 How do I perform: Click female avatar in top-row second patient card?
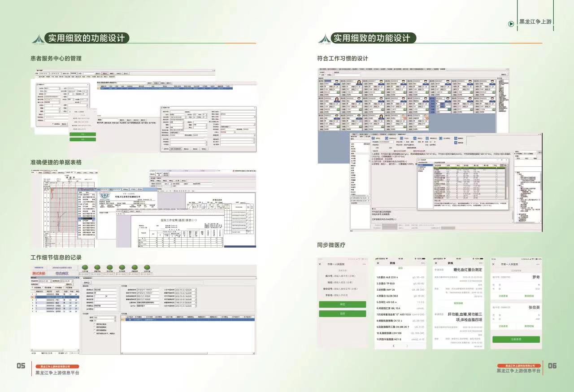[359, 83]
